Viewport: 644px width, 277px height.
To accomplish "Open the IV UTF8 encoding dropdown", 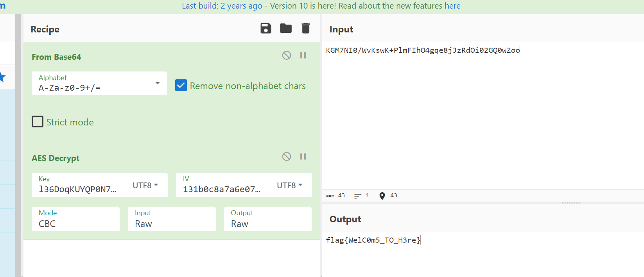I will [290, 185].
